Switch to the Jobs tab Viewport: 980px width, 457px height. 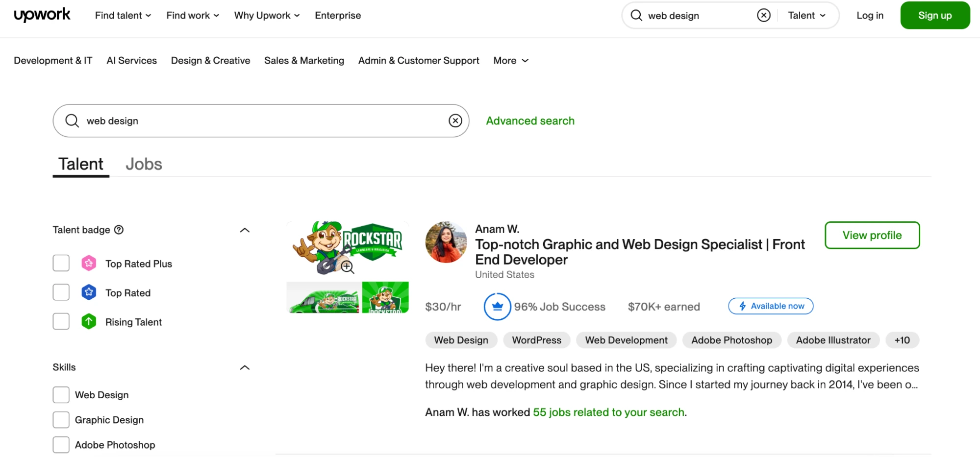click(144, 164)
